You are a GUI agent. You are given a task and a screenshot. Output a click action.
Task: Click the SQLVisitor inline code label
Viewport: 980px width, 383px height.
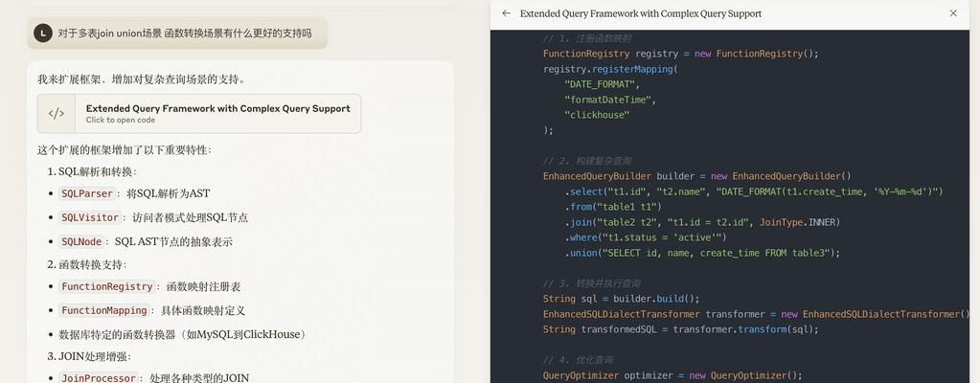90,217
